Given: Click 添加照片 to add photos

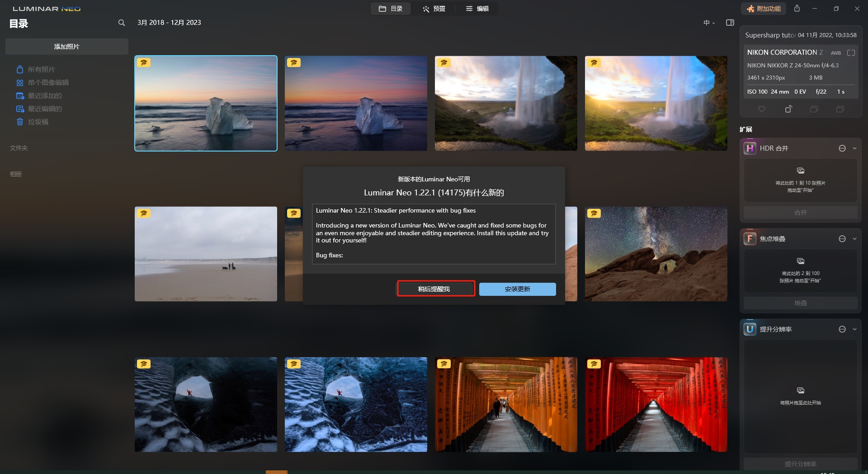Looking at the screenshot, I should click(x=67, y=47).
